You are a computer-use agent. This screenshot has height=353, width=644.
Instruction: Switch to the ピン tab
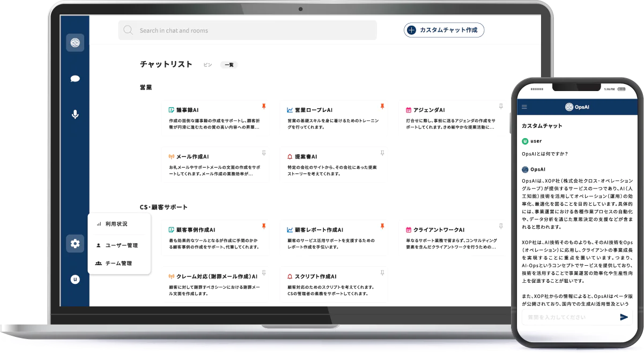208,65
